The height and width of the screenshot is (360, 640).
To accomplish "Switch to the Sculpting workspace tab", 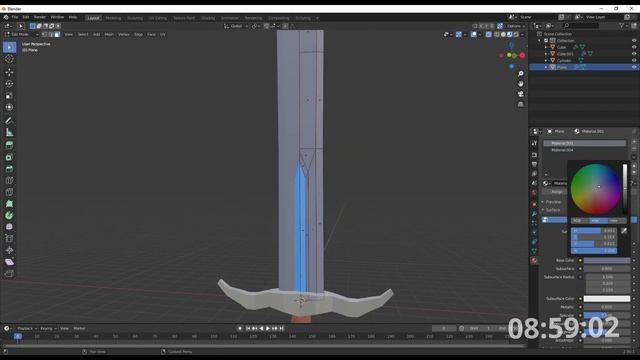I will click(135, 18).
